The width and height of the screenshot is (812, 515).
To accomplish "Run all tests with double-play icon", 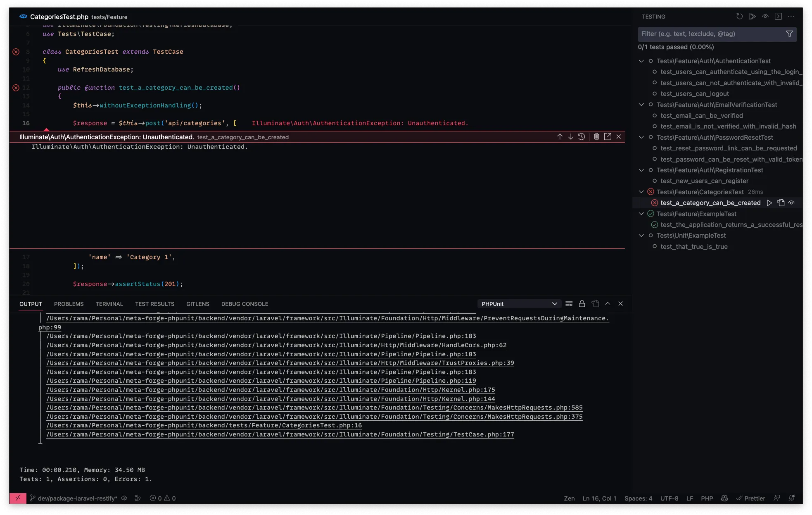I will pyautogui.click(x=752, y=17).
